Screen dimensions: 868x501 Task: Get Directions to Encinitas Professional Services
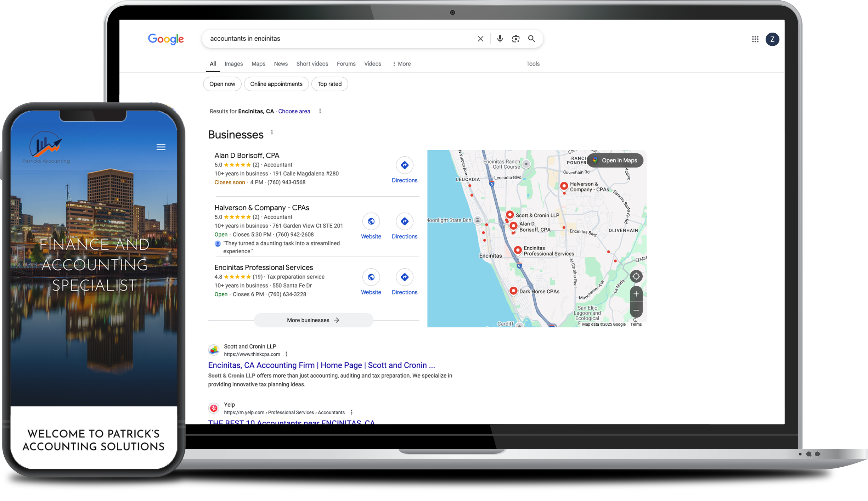pyautogui.click(x=405, y=282)
